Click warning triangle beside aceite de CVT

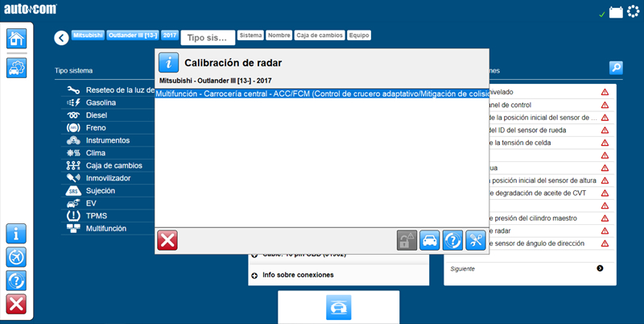[605, 193]
